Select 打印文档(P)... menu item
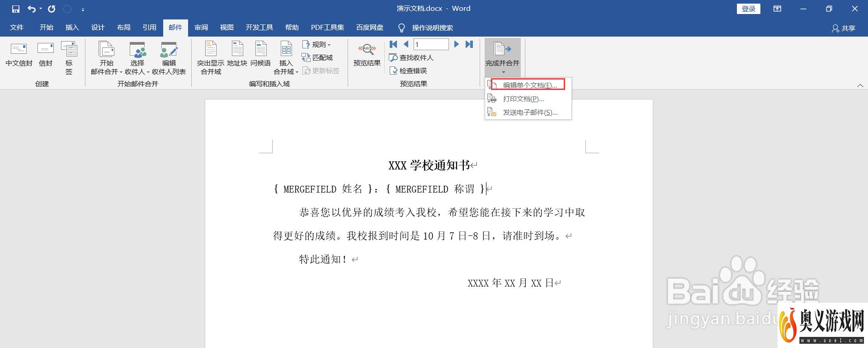This screenshot has height=348, width=868. tap(528, 99)
